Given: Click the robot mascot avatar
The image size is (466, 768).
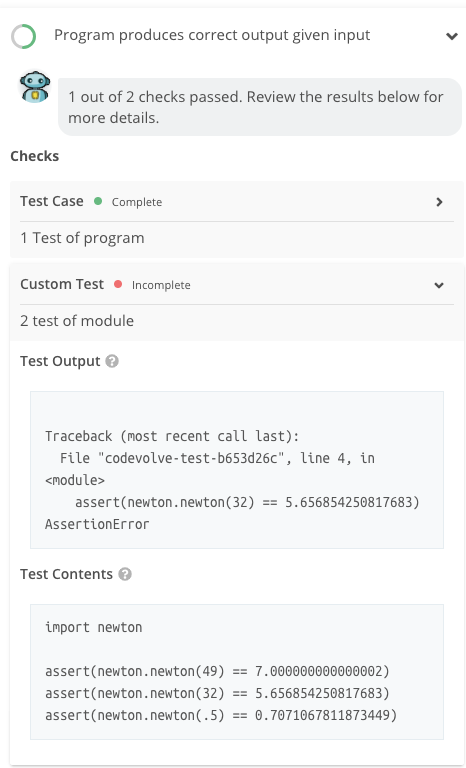Looking at the screenshot, I should point(35,87).
